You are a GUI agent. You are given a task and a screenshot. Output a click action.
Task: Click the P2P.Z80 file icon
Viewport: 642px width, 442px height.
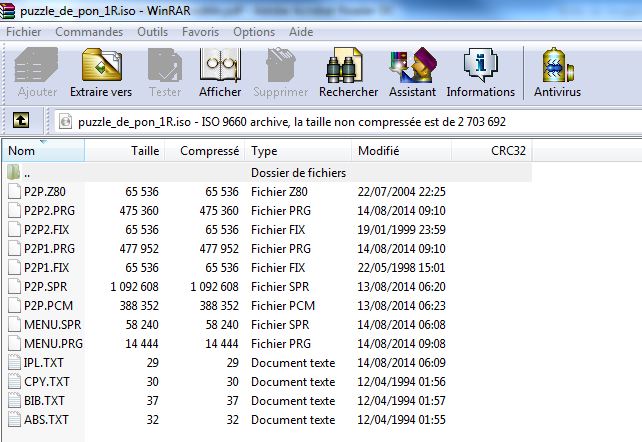[x=14, y=192]
